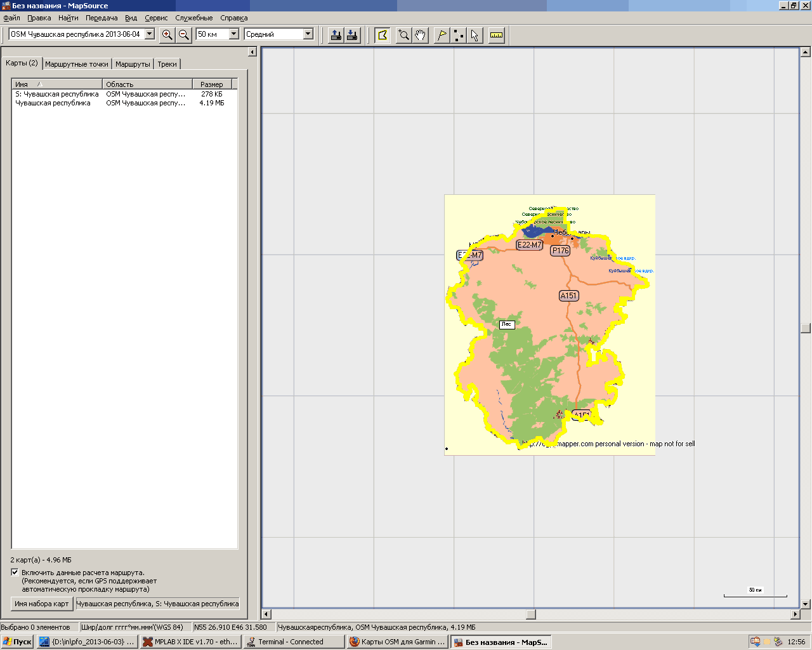
Task: Select the Map tool
Action: 382,35
